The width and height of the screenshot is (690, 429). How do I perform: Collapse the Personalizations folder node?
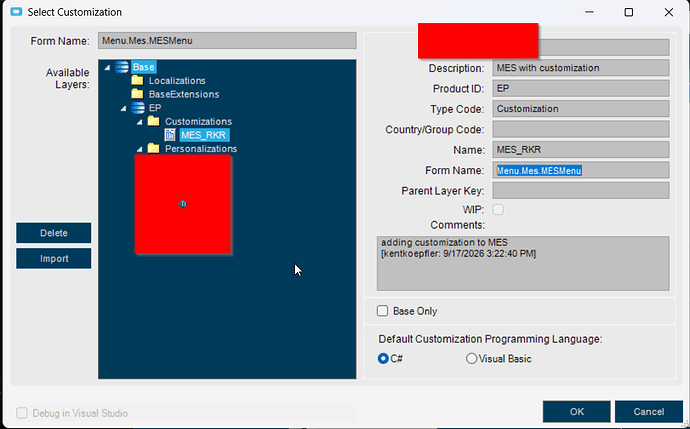click(139, 149)
